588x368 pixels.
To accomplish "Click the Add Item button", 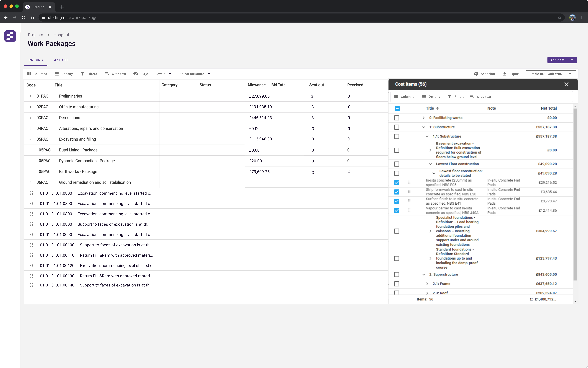I will (x=557, y=60).
